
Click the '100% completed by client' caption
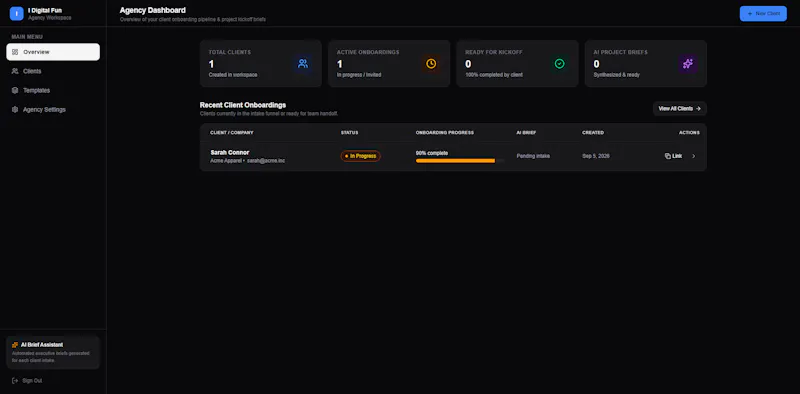(x=494, y=75)
